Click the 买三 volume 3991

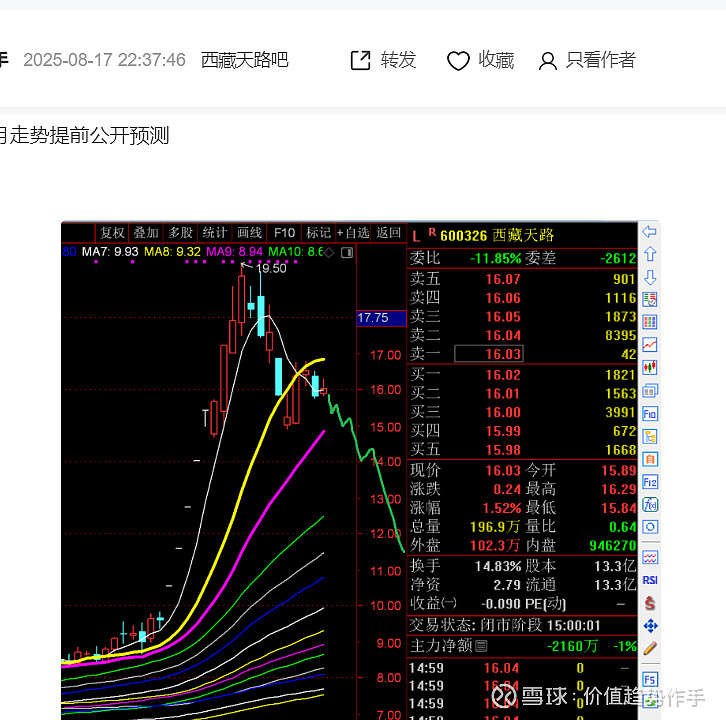click(x=620, y=413)
